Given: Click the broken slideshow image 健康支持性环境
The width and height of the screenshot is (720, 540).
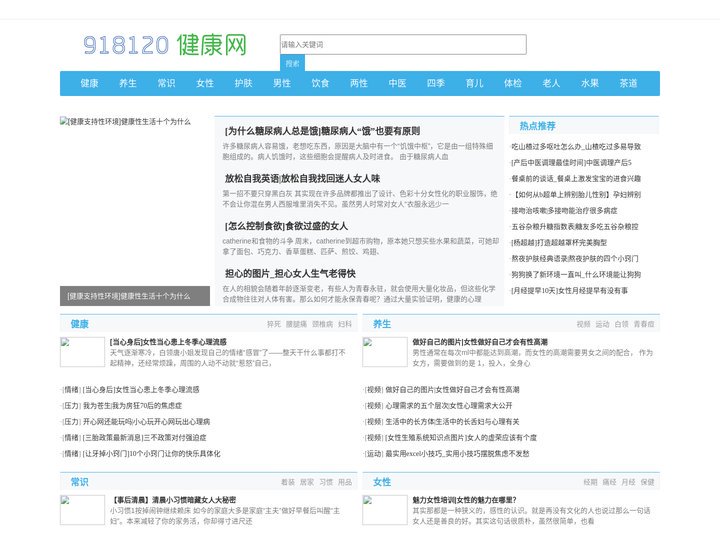Looking at the screenshot, I should coord(125,122).
